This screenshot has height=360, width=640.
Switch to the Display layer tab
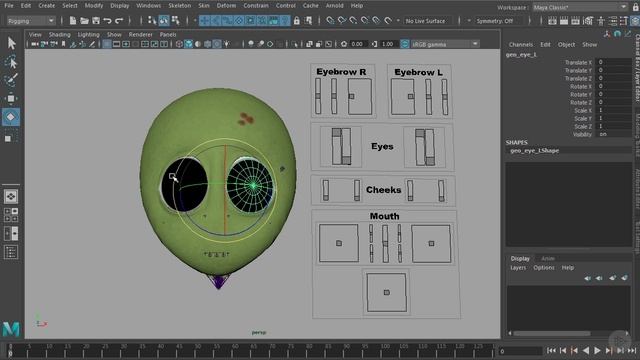pyautogui.click(x=520, y=258)
